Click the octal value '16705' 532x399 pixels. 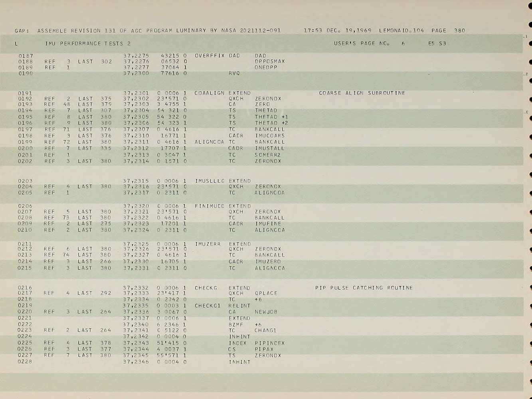click(170, 262)
